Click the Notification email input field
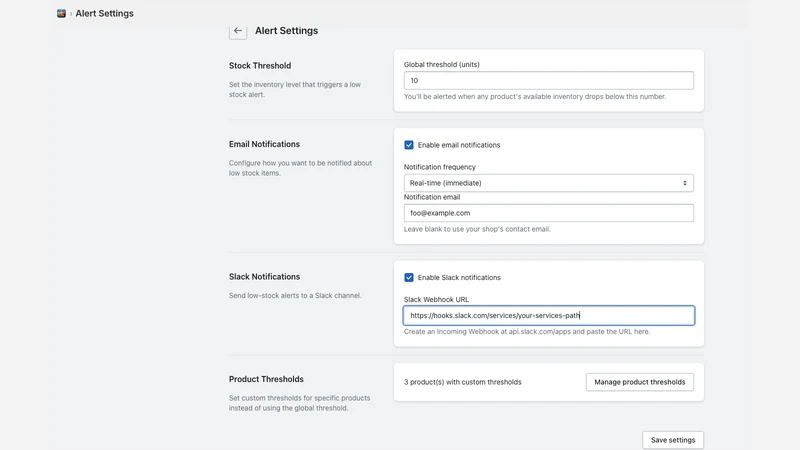 (548, 213)
